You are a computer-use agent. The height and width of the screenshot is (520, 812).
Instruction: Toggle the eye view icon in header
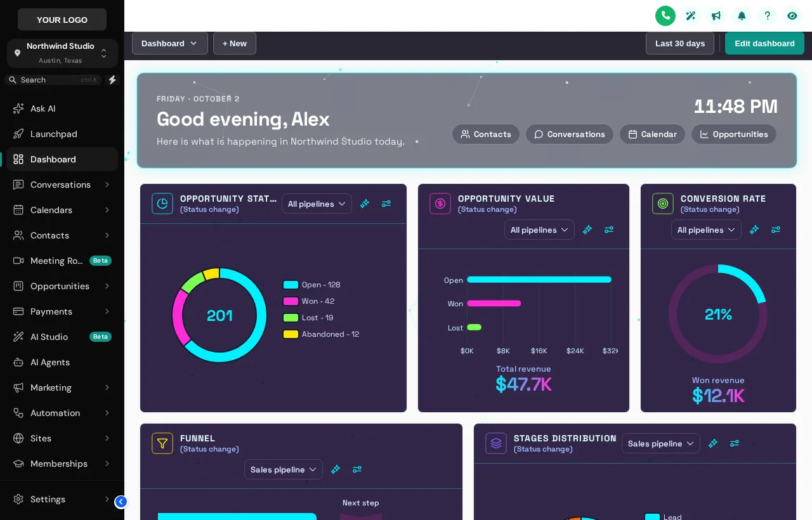pyautogui.click(x=792, y=16)
